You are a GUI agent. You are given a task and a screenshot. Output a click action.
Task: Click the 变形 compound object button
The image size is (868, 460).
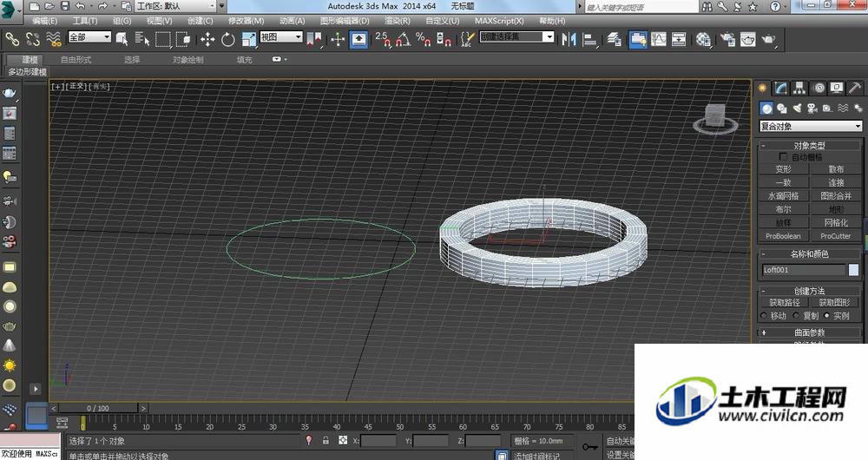(783, 169)
